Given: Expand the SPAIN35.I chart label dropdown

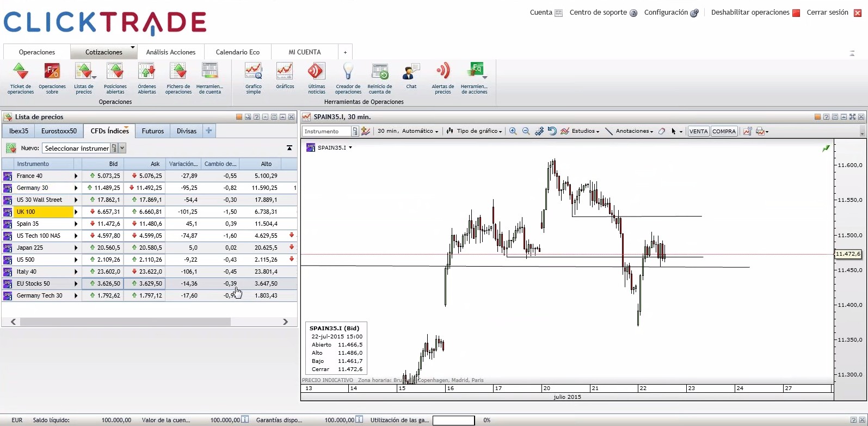Looking at the screenshot, I should coord(350,147).
